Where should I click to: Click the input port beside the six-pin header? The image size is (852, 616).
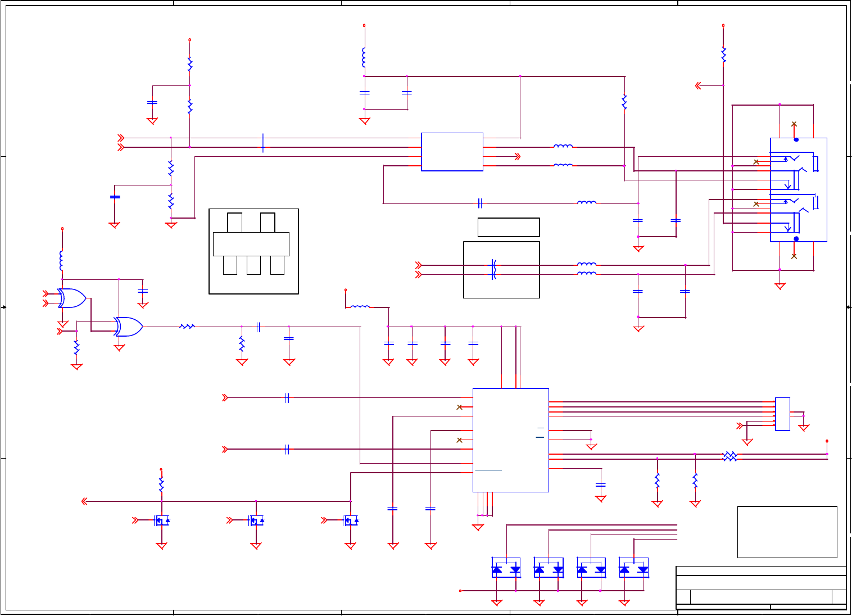point(741,426)
